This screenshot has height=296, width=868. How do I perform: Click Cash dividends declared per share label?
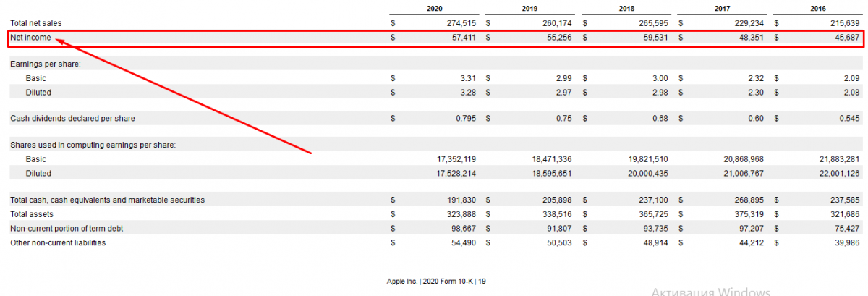tap(72, 119)
